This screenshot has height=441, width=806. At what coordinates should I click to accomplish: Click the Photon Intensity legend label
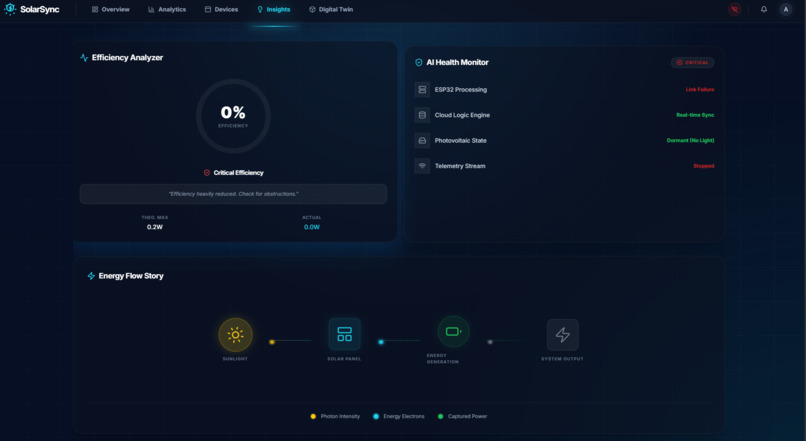(x=340, y=416)
